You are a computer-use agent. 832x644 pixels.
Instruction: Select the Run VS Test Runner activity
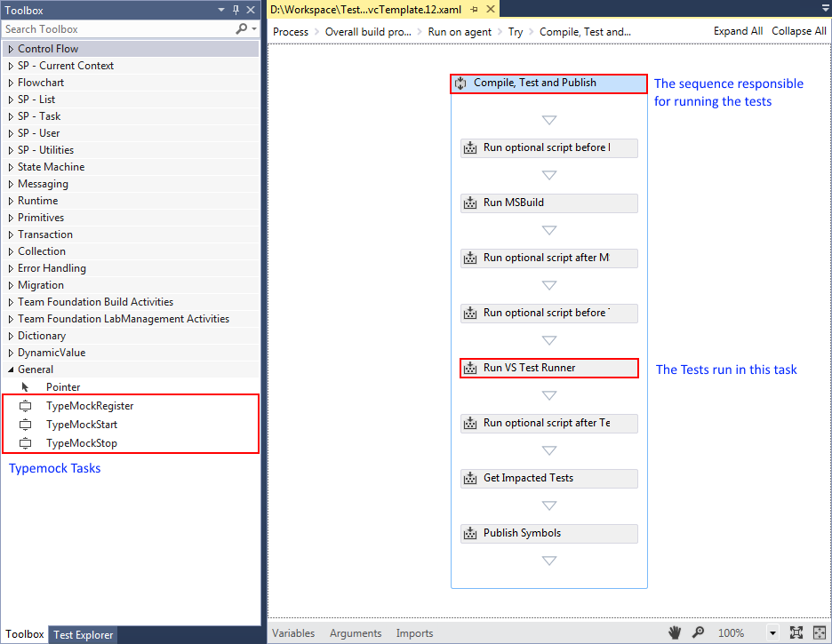[548, 368]
